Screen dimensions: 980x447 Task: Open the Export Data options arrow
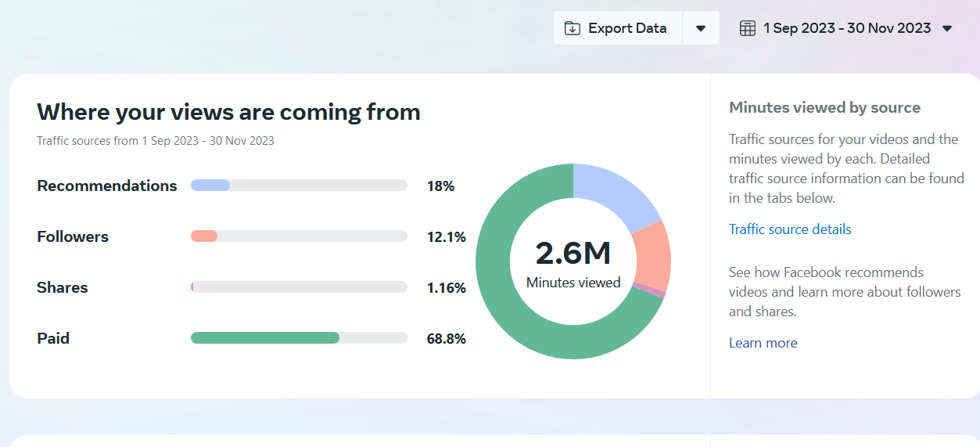click(x=701, y=28)
